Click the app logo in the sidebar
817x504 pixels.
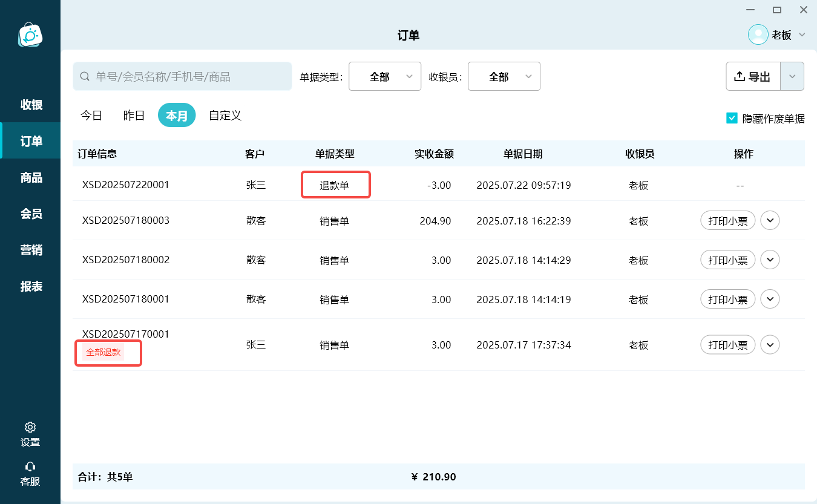pos(30,35)
